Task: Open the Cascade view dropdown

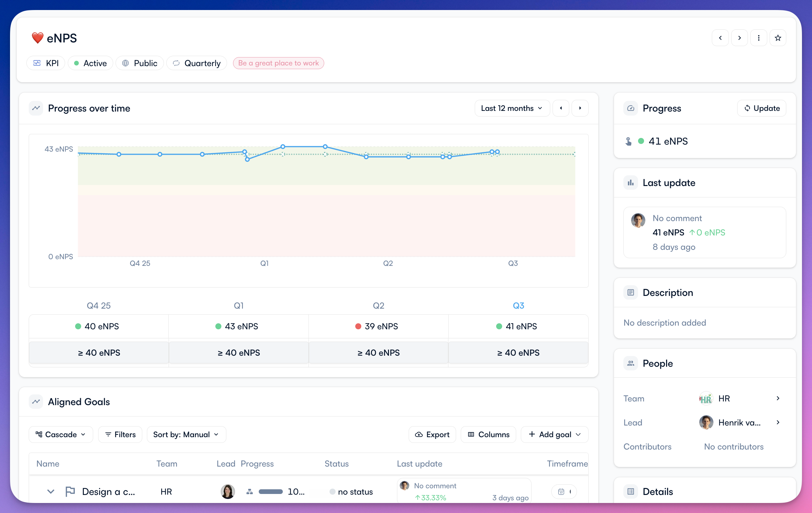Action: (61, 435)
